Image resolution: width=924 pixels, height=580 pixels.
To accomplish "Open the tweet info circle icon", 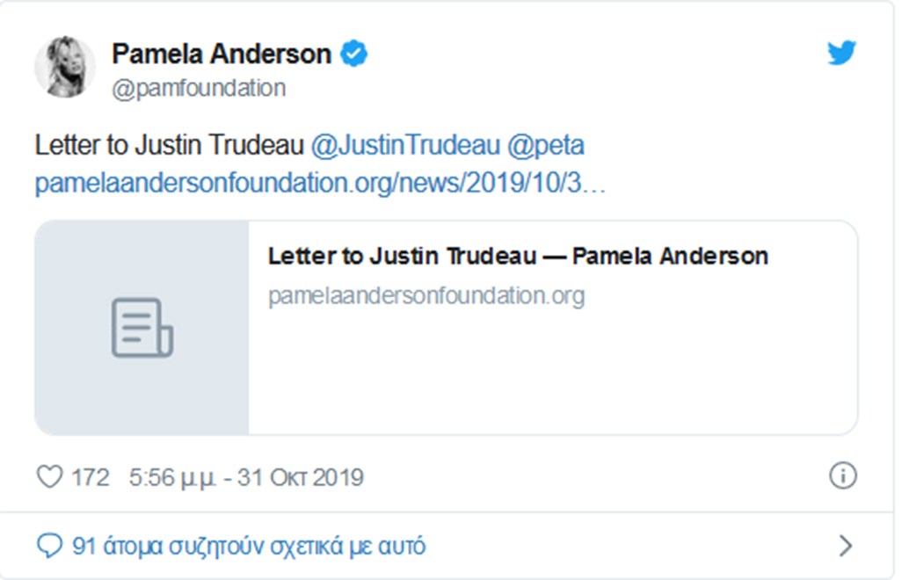I will [842, 475].
